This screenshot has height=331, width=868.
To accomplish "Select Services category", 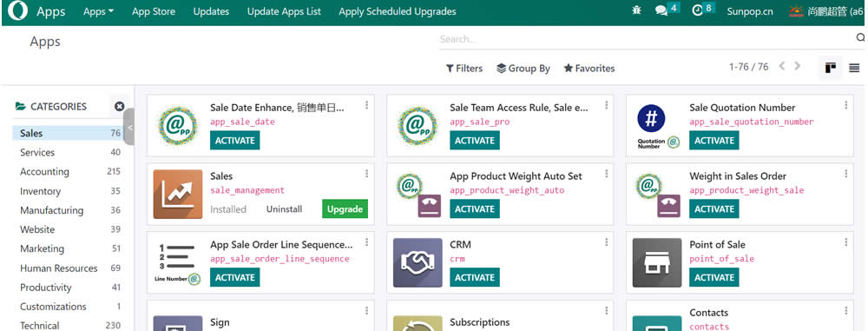I will 68,153.
